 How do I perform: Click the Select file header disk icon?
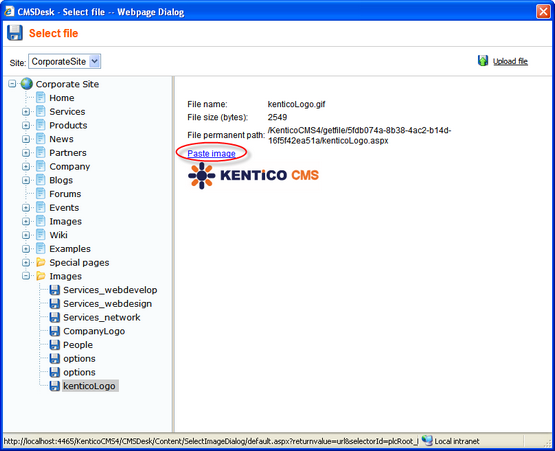tap(15, 33)
